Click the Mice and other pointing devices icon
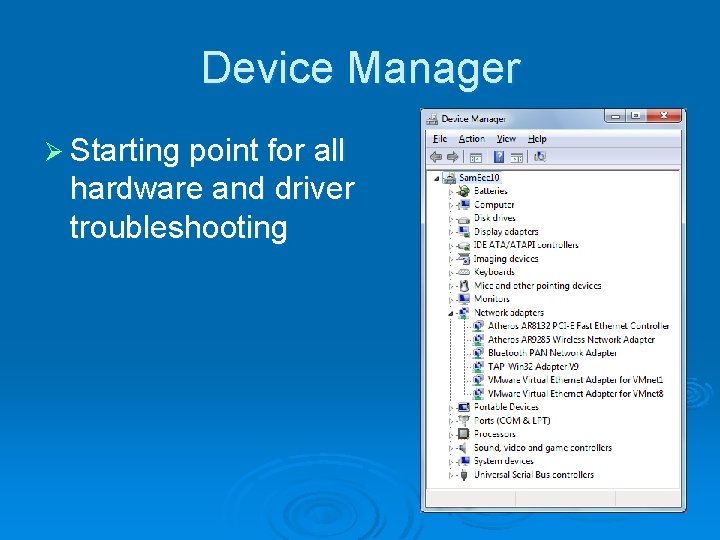This screenshot has height=540, width=720. (x=464, y=286)
